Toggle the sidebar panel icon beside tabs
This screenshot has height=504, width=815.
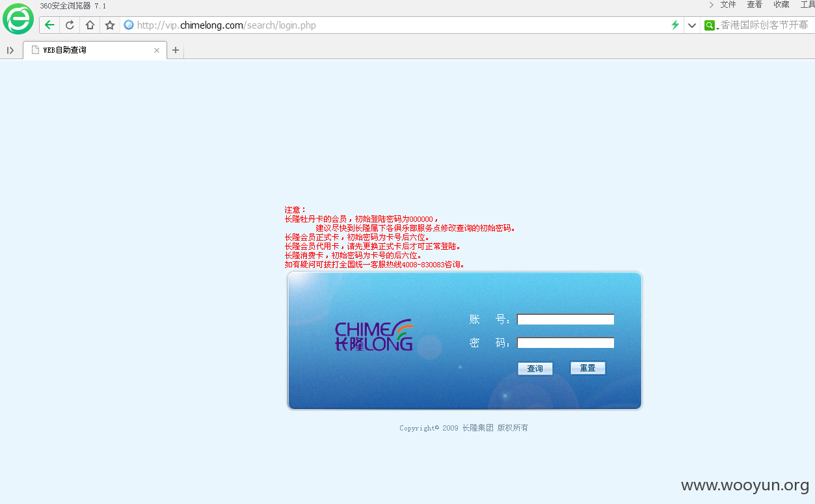[x=10, y=50]
